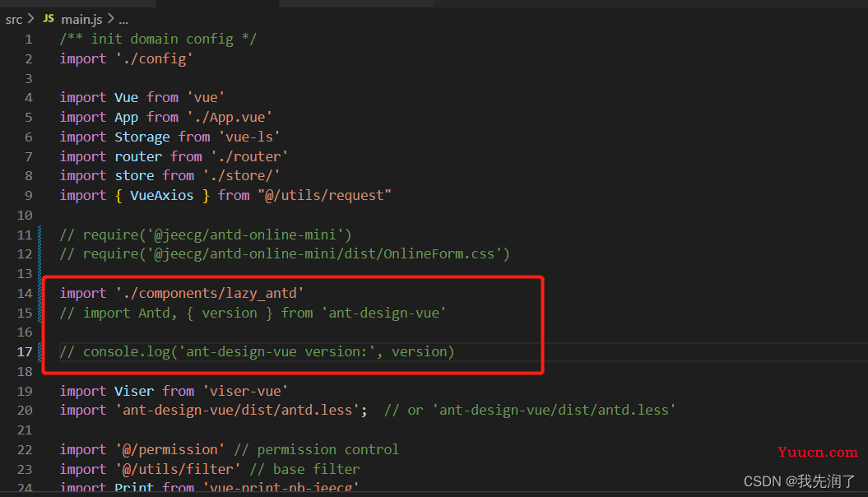
Task: Click the OnlineForm.css require comment on line 12
Action: pos(285,254)
